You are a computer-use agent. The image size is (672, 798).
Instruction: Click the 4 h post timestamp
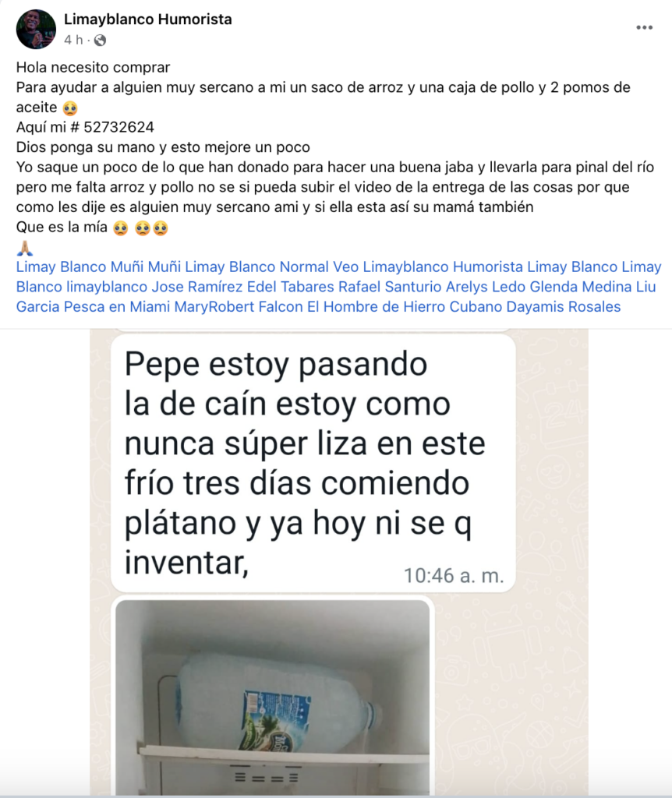coord(73,41)
